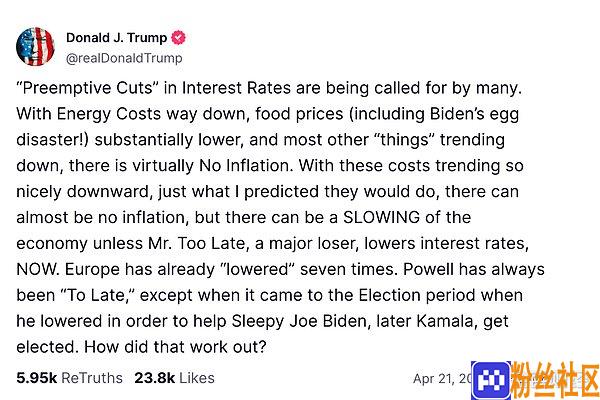Select the @realDonaldTrump handle
The image size is (600, 400).
point(124,58)
